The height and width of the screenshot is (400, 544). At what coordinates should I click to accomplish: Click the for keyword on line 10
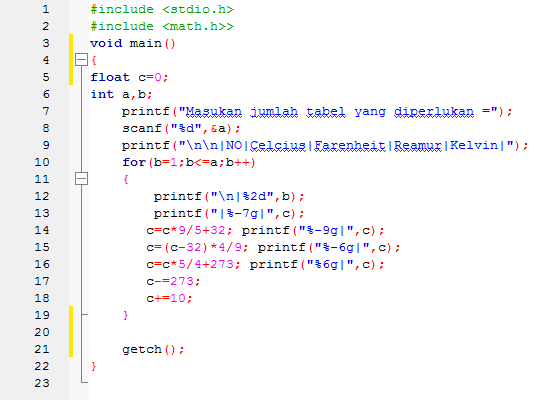(134, 162)
